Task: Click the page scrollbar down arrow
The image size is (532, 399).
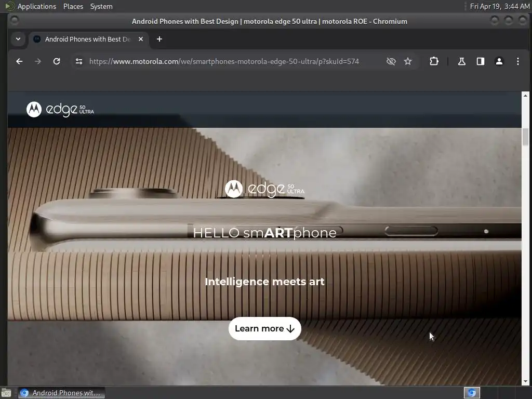Action: [x=526, y=381]
